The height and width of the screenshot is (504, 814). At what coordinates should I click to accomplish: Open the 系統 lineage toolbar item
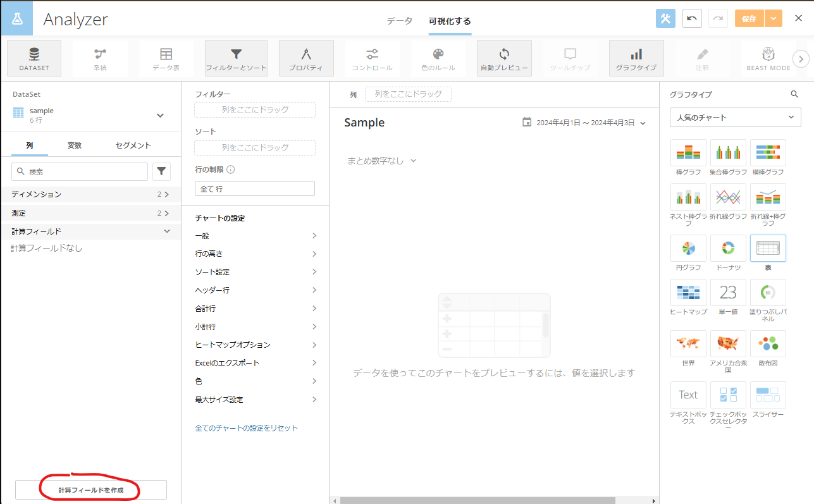point(101,58)
